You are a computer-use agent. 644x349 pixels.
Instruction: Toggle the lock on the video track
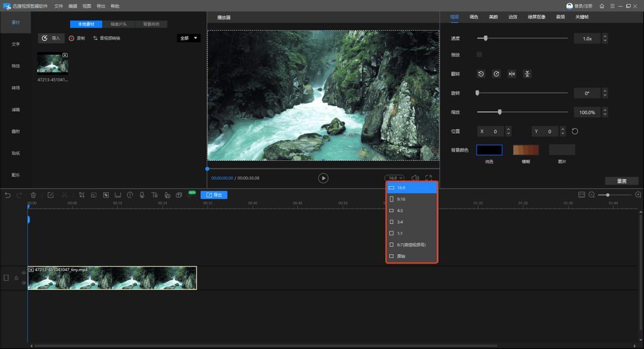16,278
